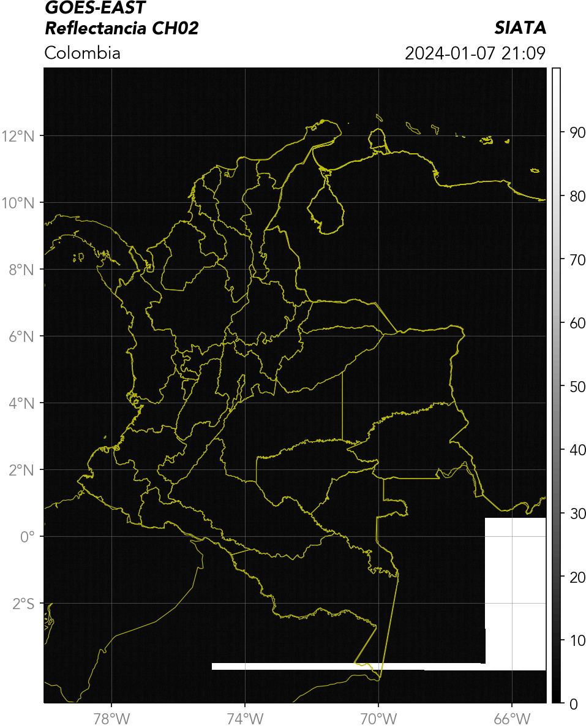586x728 pixels.
Task: Click the colorbar value 0
Action: 574,704
